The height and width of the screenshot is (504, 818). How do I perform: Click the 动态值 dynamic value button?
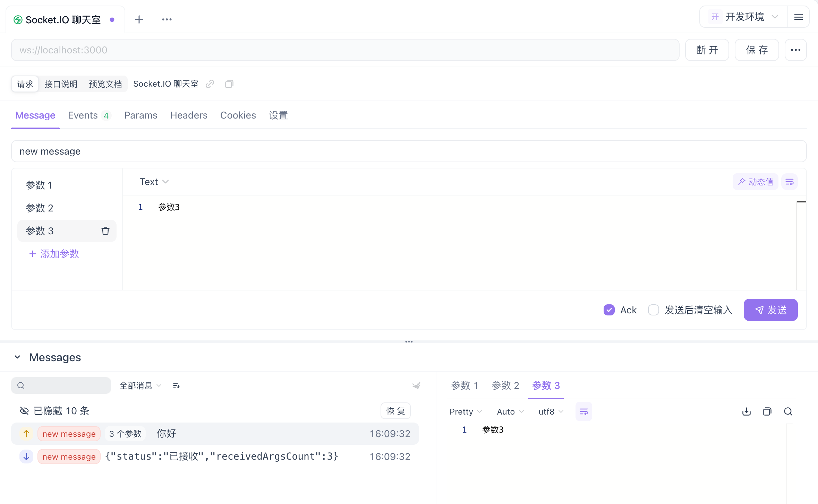tap(756, 182)
